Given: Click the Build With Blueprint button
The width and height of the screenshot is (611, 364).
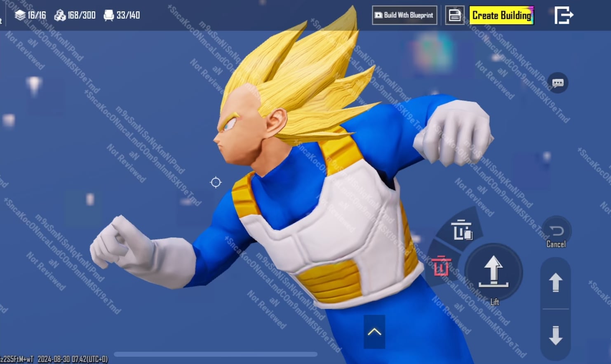Looking at the screenshot, I should click(x=404, y=15).
